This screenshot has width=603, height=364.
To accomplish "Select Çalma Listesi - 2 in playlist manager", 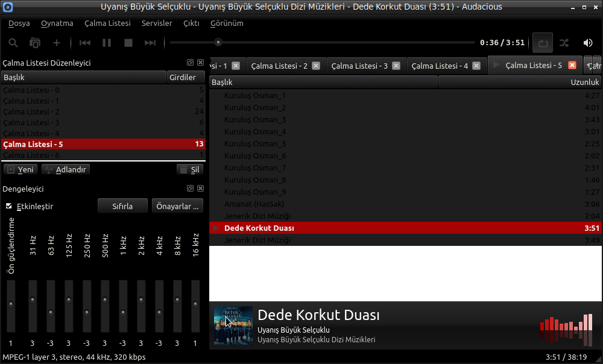I will pyautogui.click(x=104, y=111).
